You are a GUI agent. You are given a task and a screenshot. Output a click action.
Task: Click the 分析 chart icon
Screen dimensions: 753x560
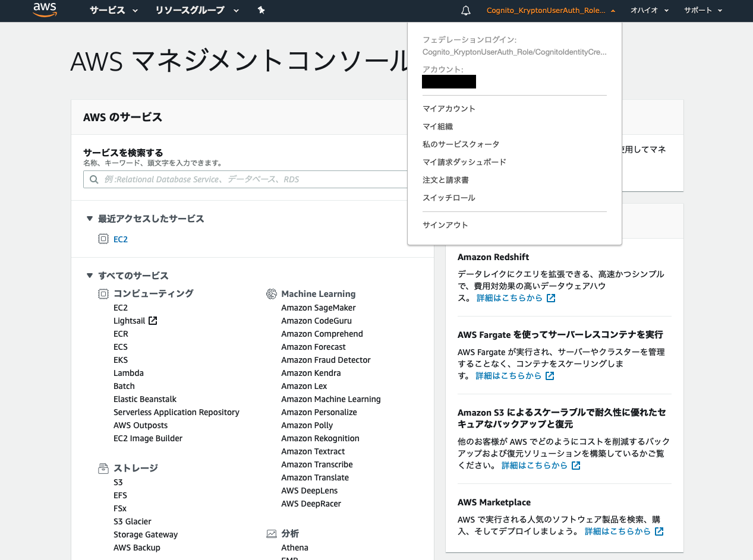click(x=272, y=533)
